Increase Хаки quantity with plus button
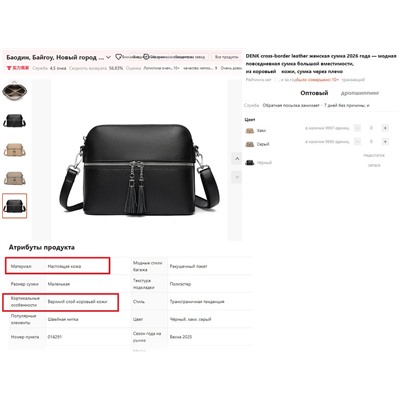 point(385,128)
